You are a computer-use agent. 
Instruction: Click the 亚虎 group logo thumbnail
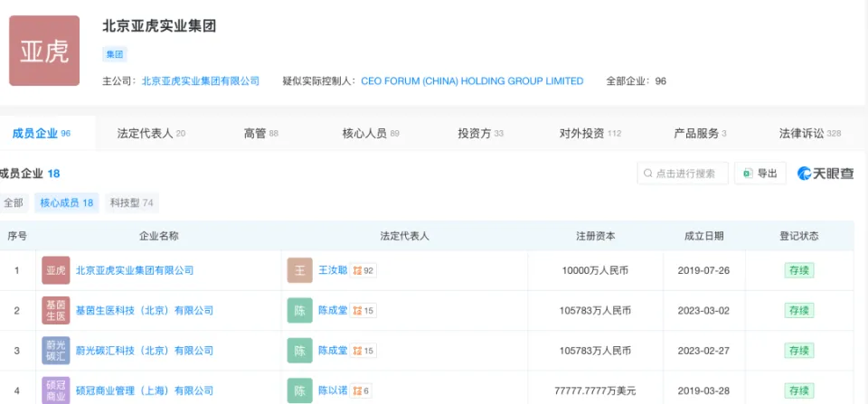[x=44, y=51]
